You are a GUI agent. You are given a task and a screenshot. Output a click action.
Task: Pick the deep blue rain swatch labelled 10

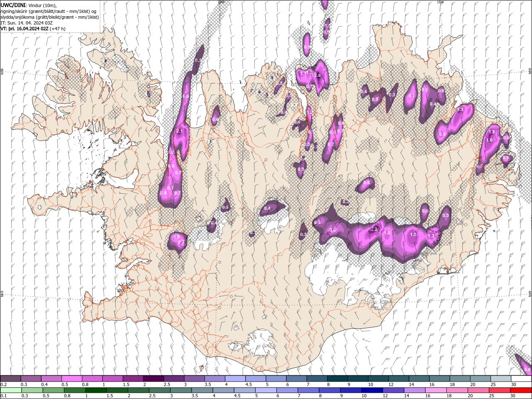point(372,390)
